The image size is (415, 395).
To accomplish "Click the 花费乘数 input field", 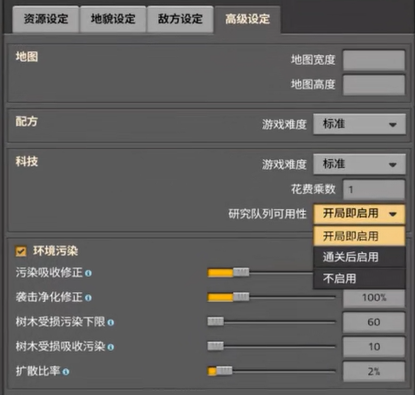I will [374, 190].
